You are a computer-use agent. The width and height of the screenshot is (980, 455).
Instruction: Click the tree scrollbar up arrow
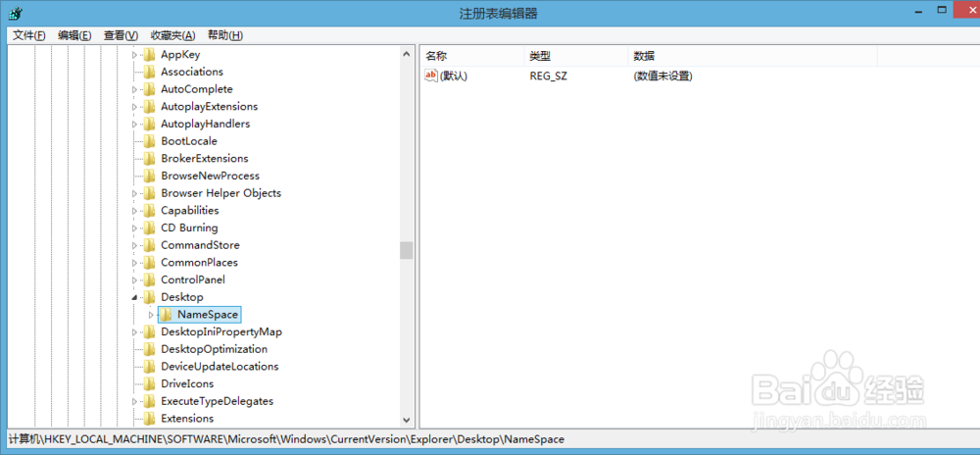(407, 54)
